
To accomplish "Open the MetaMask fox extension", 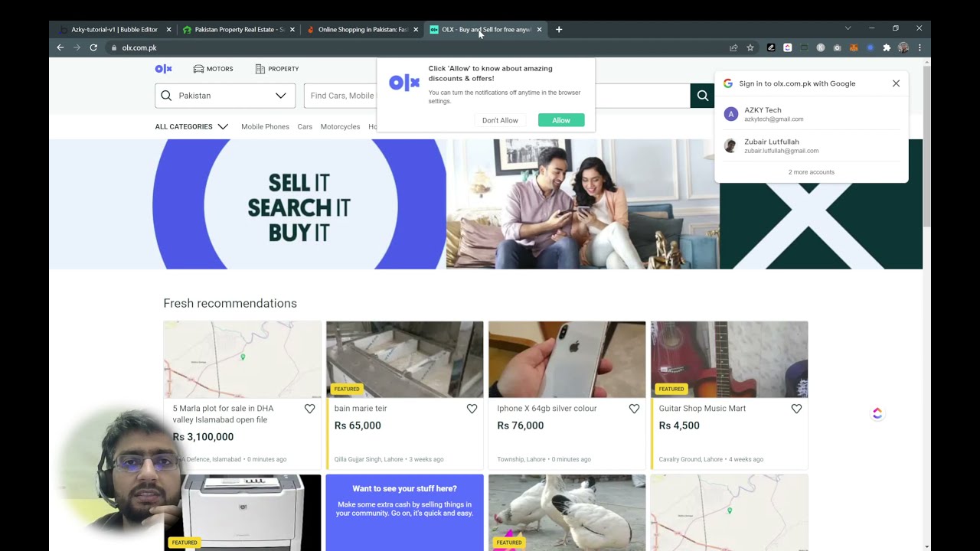I will [x=854, y=47].
